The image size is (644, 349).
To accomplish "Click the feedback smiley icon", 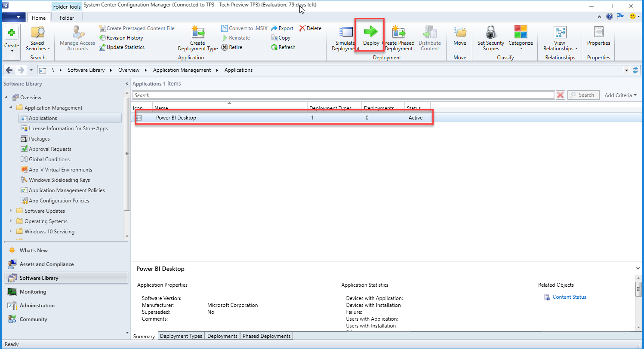I will 632,16.
